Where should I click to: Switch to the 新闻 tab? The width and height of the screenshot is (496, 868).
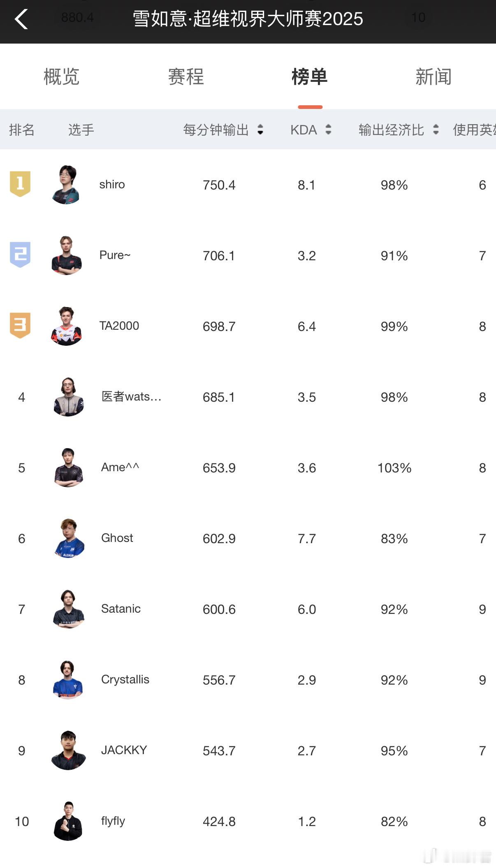click(433, 77)
